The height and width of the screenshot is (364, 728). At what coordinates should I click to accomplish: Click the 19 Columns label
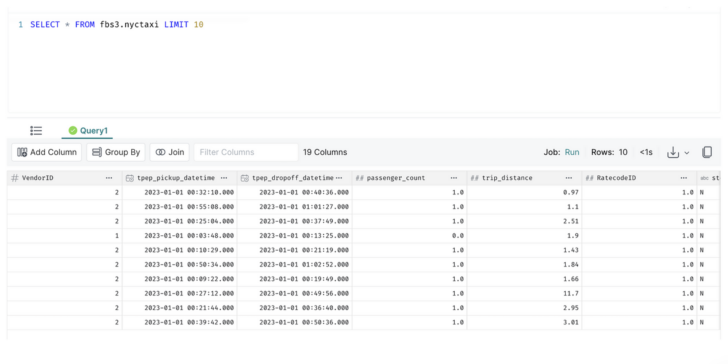click(x=325, y=152)
